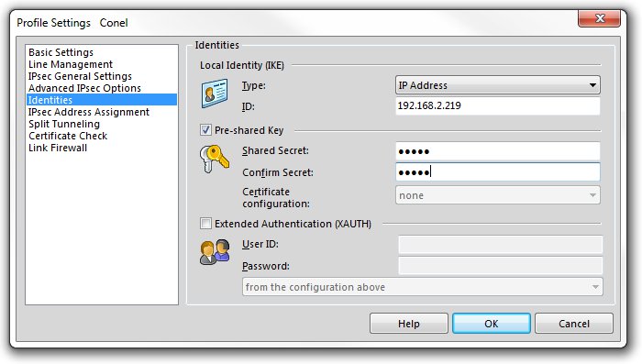Open the Type dropdown showing IP Address
The width and height of the screenshot is (642, 364).
tap(497, 85)
